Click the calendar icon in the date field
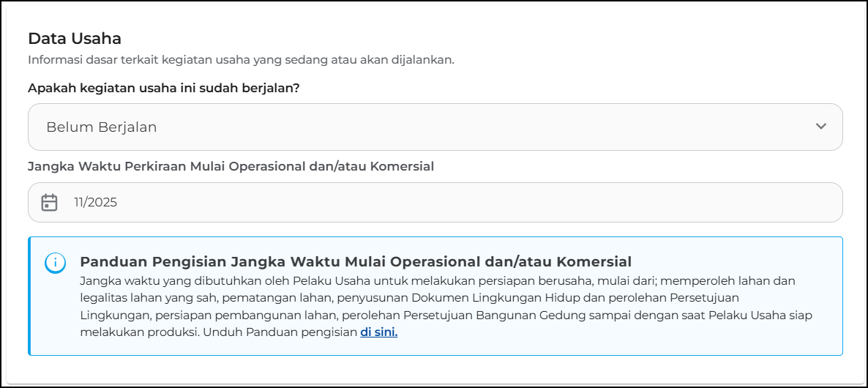This screenshot has width=868, height=388. [x=49, y=202]
